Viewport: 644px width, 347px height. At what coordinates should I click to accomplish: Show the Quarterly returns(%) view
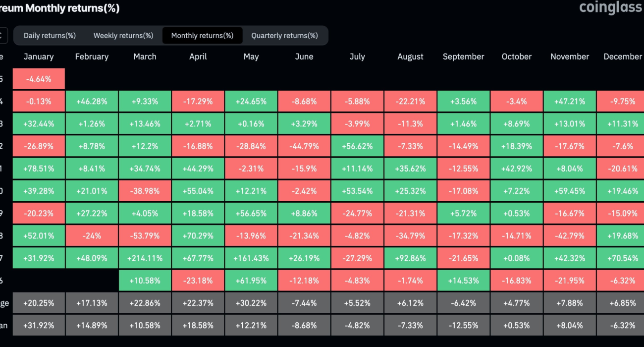[x=284, y=36]
